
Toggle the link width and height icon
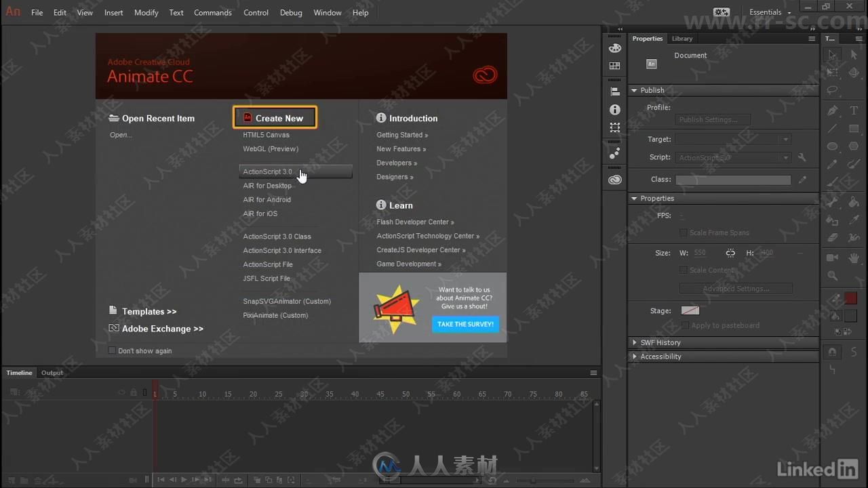730,253
